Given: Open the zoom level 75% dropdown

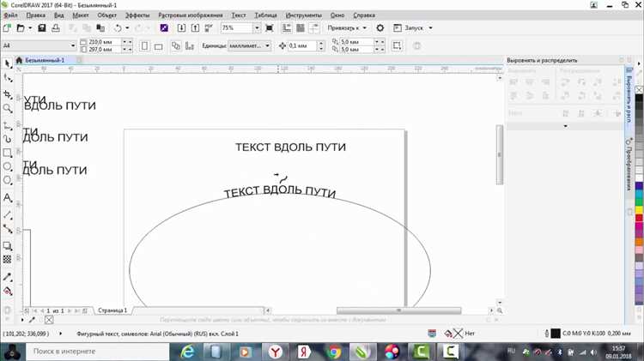Looking at the screenshot, I should [257, 28].
